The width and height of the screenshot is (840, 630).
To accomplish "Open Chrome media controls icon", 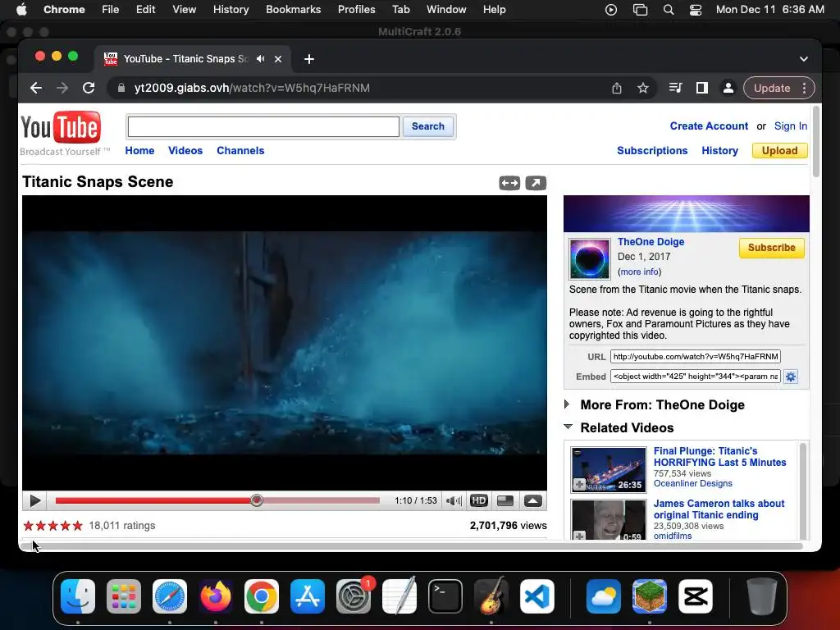I will (676, 88).
